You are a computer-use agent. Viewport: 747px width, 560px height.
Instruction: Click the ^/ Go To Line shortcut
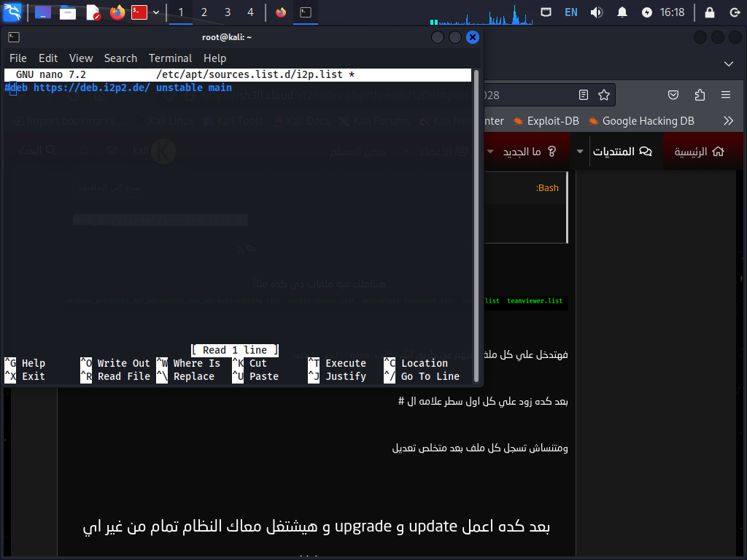(x=422, y=376)
